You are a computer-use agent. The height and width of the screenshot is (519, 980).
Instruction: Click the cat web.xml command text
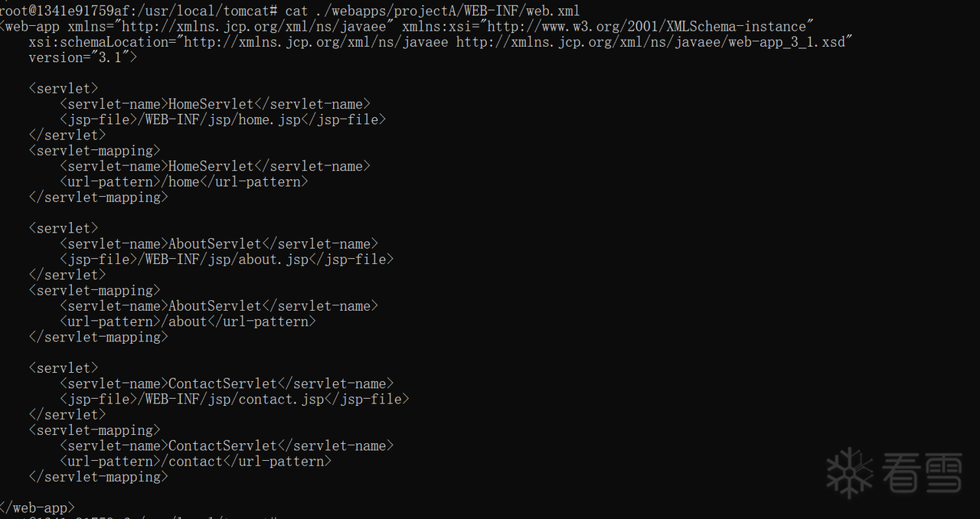[432, 11]
